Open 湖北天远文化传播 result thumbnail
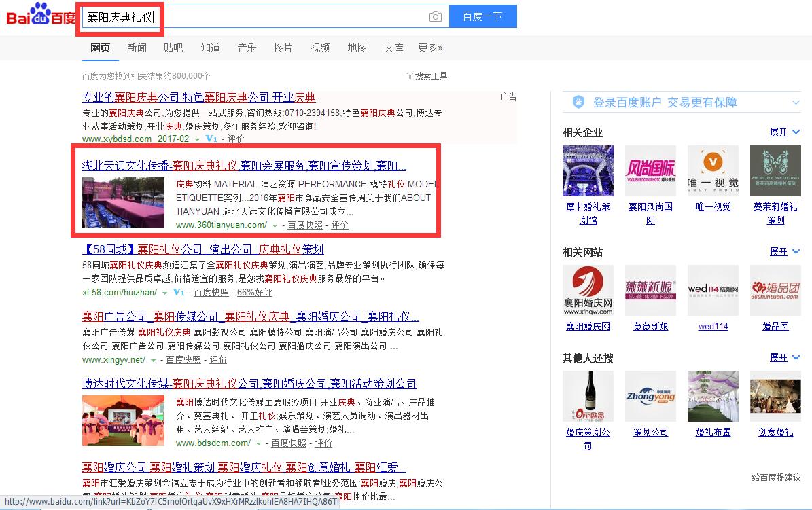Screen dimensions: 812x510 pyautogui.click(x=123, y=203)
